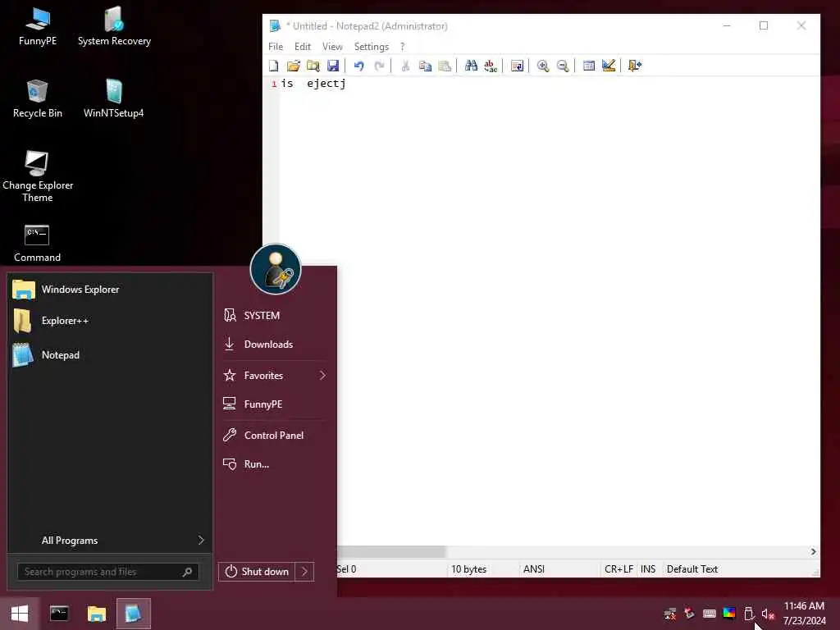Click the on-screen keyboard tray icon
The width and height of the screenshot is (840, 630).
710,614
